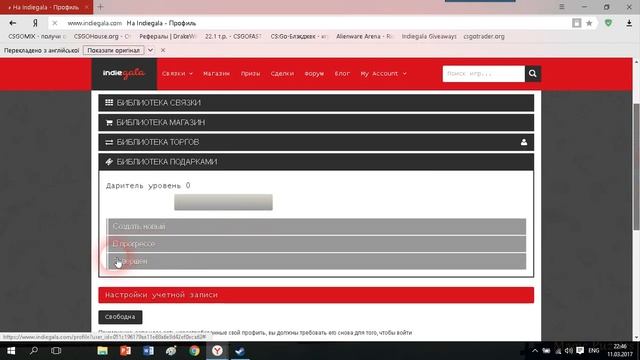The width and height of the screenshot is (640, 360).
Task: Open Alienware Arena bookmark
Action: pyautogui.click(x=364, y=36)
